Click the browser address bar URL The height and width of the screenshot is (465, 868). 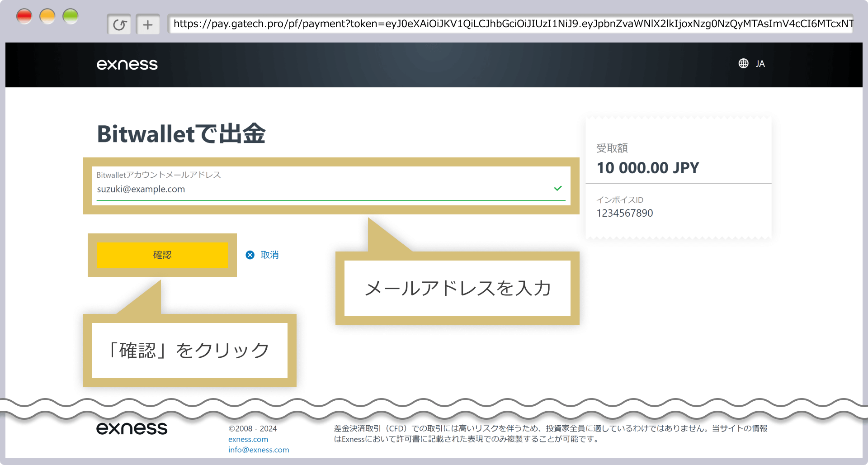[510, 24]
